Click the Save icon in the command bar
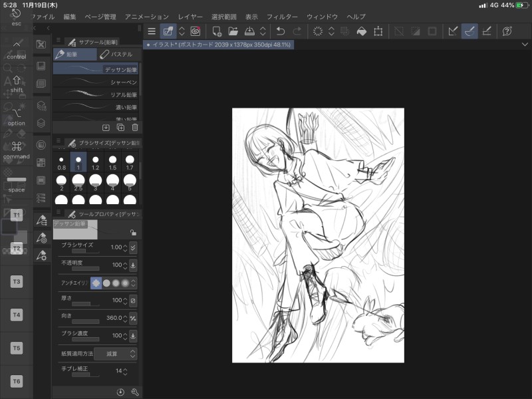 click(x=250, y=31)
